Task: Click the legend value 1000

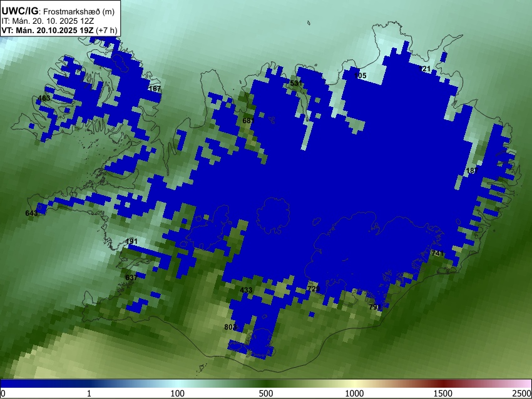Action: (x=354, y=393)
